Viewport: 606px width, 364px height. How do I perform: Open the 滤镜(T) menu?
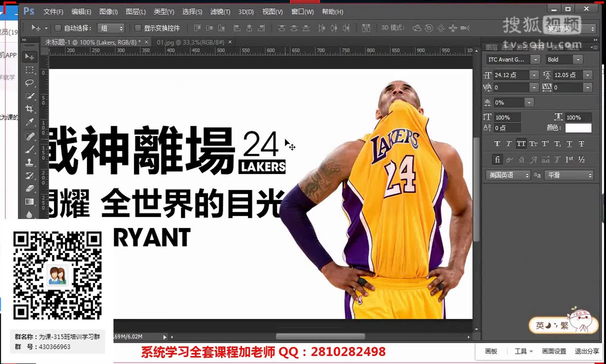[x=220, y=12]
